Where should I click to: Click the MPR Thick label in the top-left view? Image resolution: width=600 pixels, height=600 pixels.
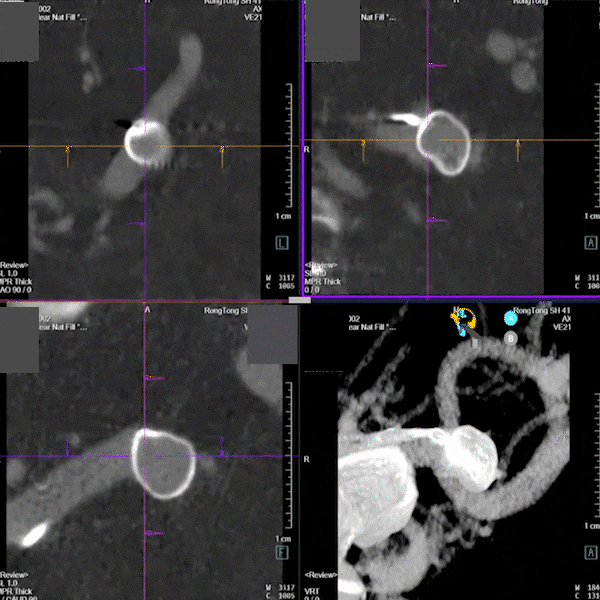pyautogui.click(x=16, y=282)
